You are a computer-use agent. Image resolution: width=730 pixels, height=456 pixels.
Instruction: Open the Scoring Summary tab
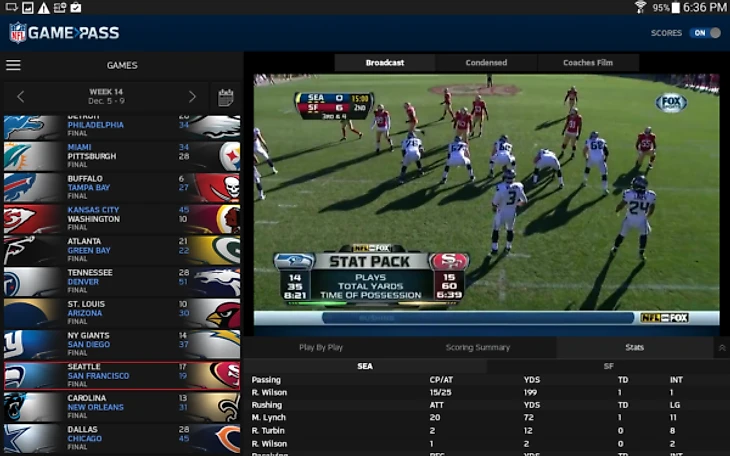pyautogui.click(x=478, y=348)
